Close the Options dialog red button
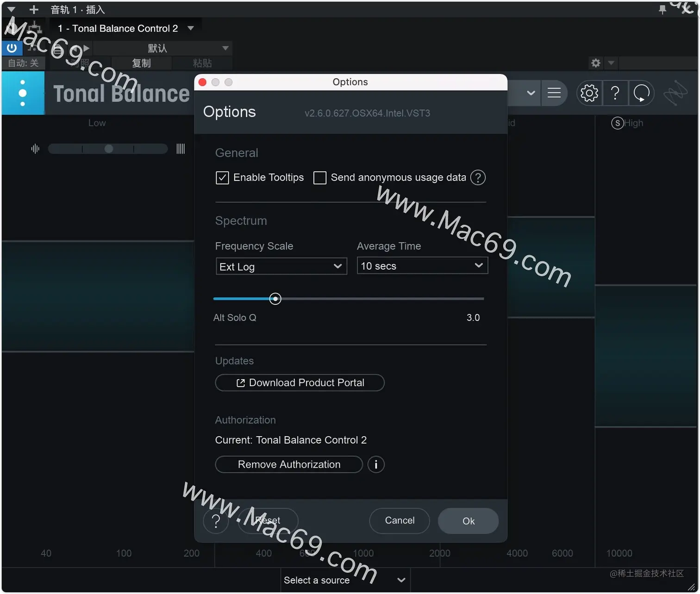 point(202,82)
